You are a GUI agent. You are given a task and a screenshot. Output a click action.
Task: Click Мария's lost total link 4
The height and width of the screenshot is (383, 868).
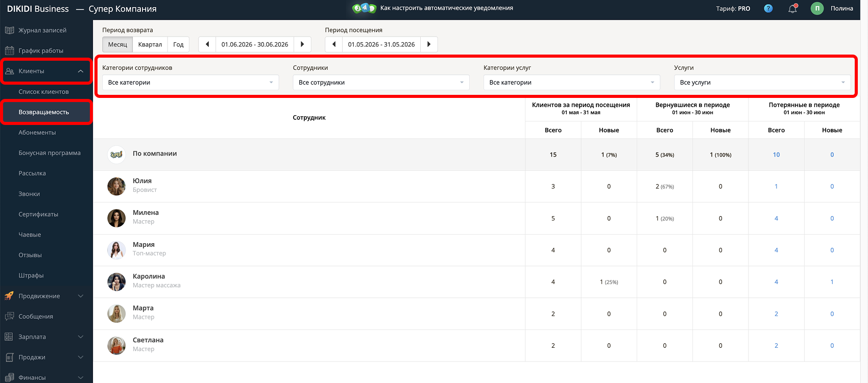[776, 250]
